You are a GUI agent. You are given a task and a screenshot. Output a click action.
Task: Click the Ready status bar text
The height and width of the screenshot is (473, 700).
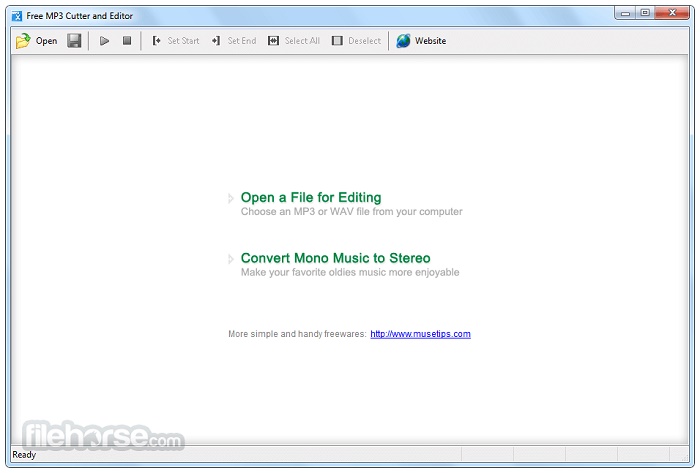click(24, 455)
